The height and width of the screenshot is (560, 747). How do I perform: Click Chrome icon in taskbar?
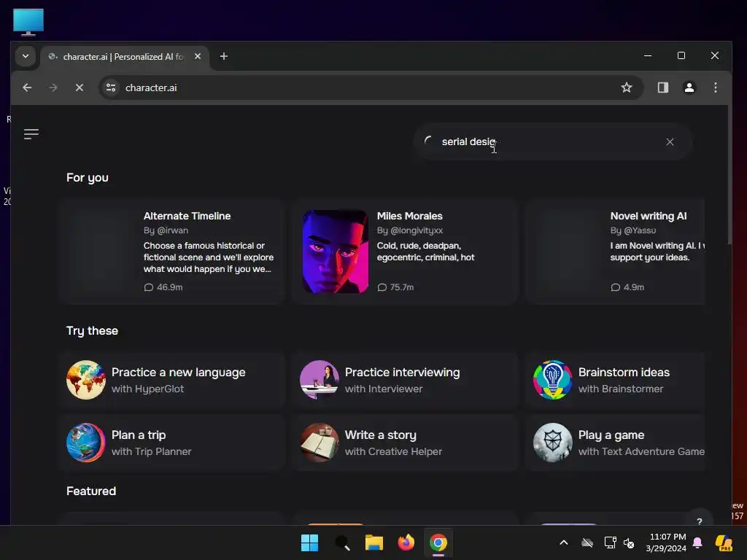pyautogui.click(x=438, y=542)
